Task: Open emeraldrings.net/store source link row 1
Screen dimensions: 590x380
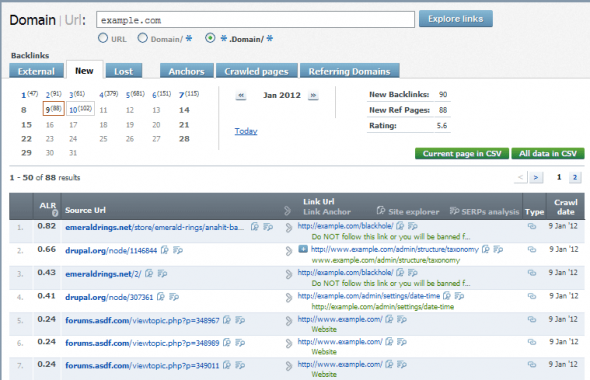Action: tap(154, 228)
